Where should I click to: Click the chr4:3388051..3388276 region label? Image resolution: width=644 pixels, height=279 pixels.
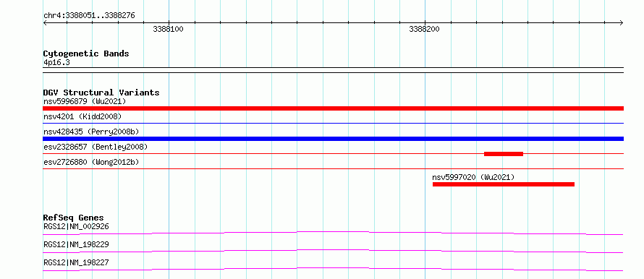point(89,16)
